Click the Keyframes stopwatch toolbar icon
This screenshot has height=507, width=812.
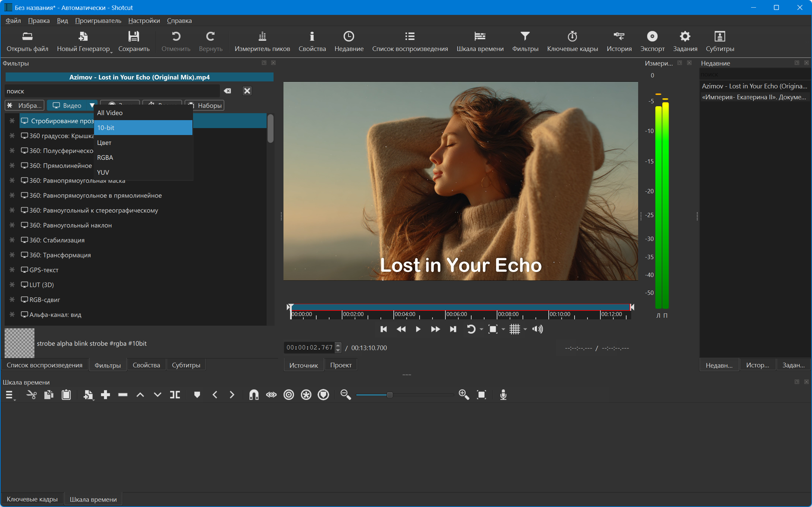(x=572, y=36)
